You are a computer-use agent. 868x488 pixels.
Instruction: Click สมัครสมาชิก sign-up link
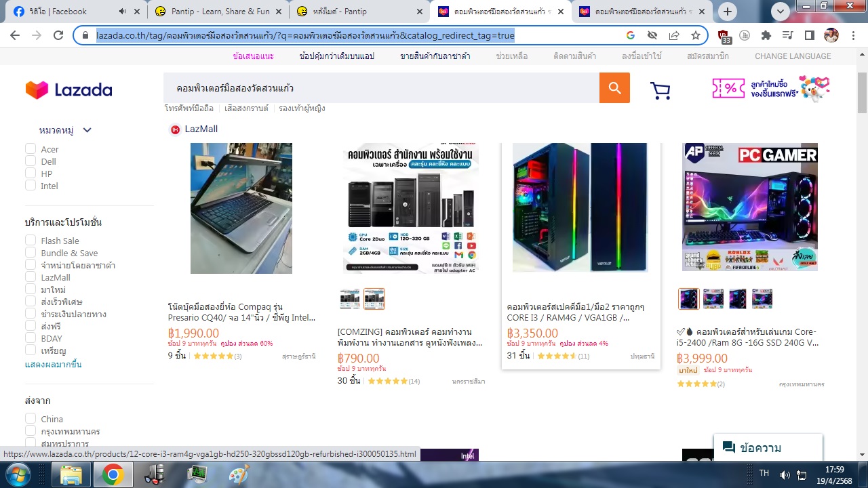tap(708, 56)
